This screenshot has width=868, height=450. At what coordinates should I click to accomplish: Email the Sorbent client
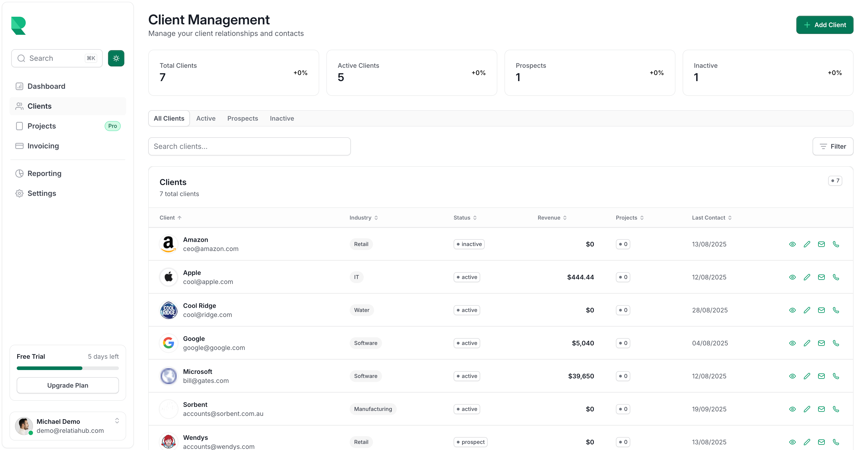pyautogui.click(x=821, y=409)
